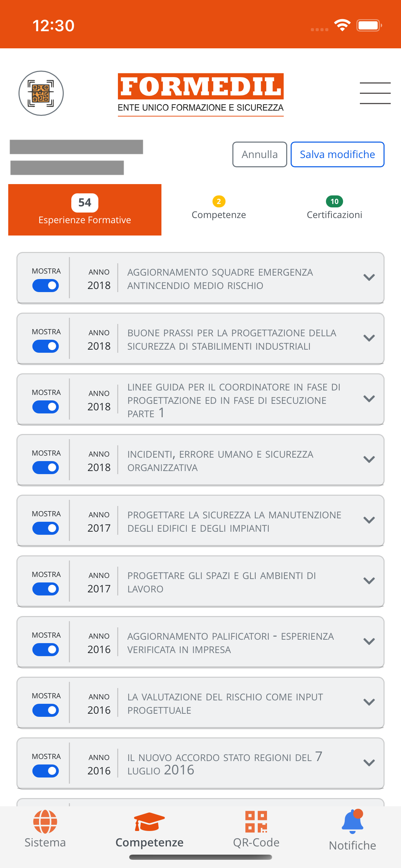This screenshot has height=868, width=401.
Task: Toggle Mostra for Progettare gli Spazi course
Action: [x=46, y=589]
